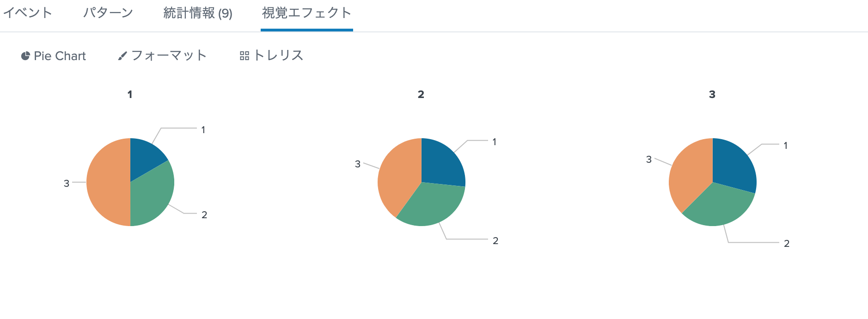Viewport: 868px width, 319px height.
Task: Select the 視覚エフェクト tab
Action: [306, 13]
